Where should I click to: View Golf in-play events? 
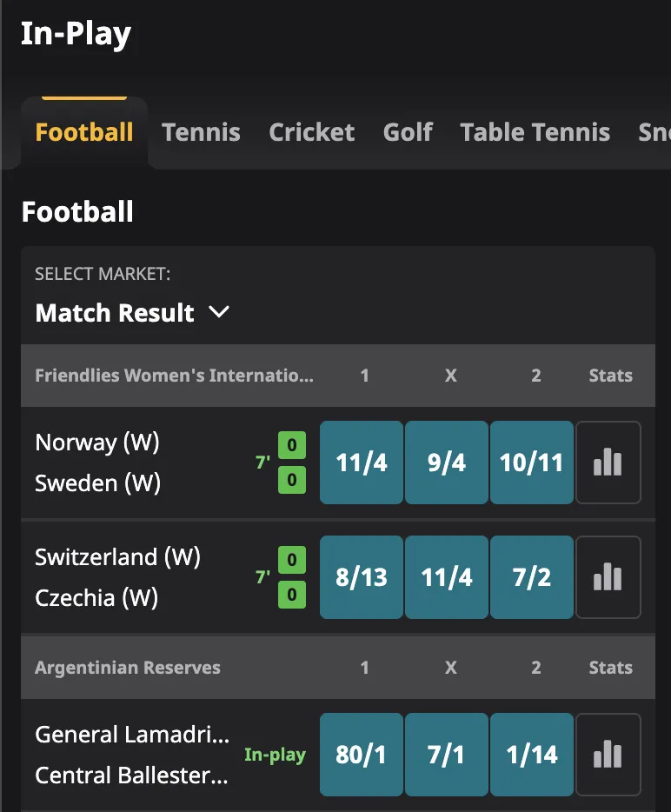click(408, 132)
